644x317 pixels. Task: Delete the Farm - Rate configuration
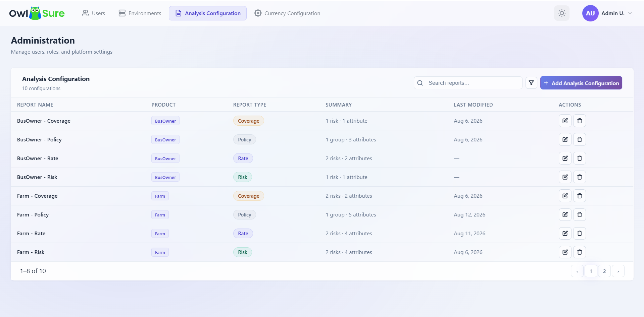(x=580, y=233)
